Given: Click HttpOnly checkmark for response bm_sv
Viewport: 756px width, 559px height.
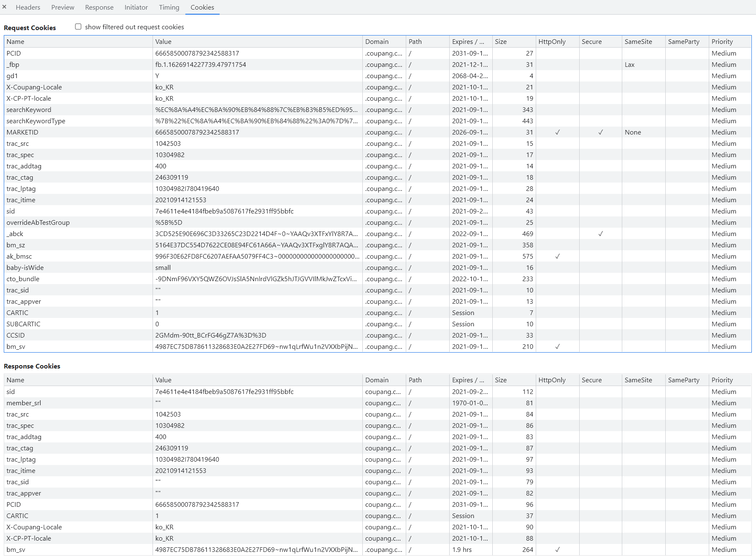Looking at the screenshot, I should pyautogui.click(x=557, y=550).
